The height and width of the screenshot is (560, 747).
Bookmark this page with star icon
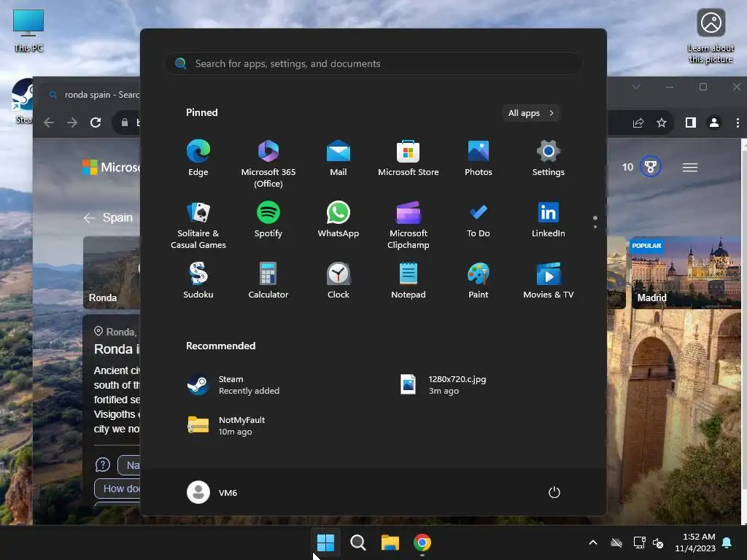click(x=661, y=122)
